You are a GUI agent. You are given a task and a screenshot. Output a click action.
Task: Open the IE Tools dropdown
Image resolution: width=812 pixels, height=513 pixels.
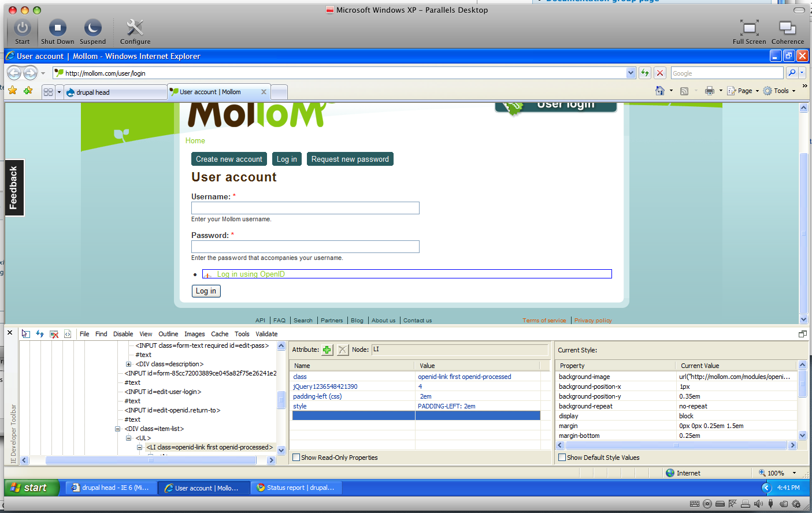794,91
